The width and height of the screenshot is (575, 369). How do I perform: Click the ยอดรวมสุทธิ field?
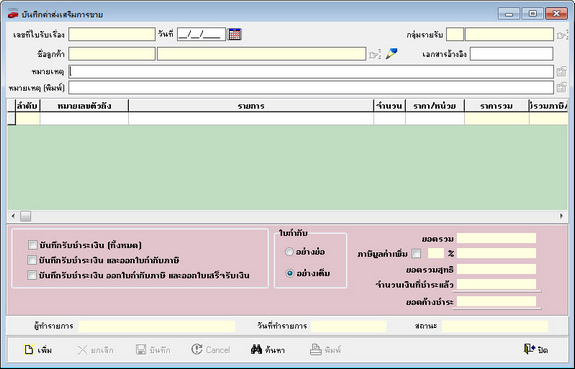coord(496,269)
